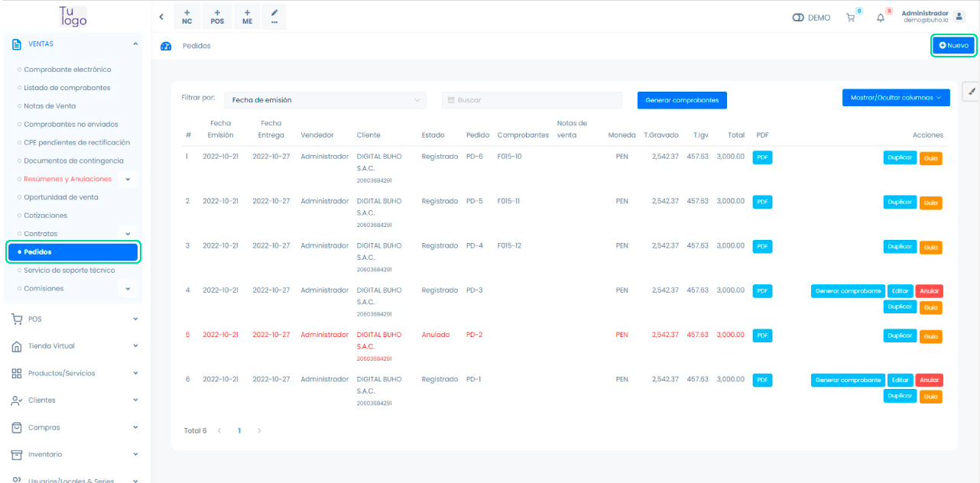Click the NC plus shortcut icon
980x483 pixels.
click(187, 17)
